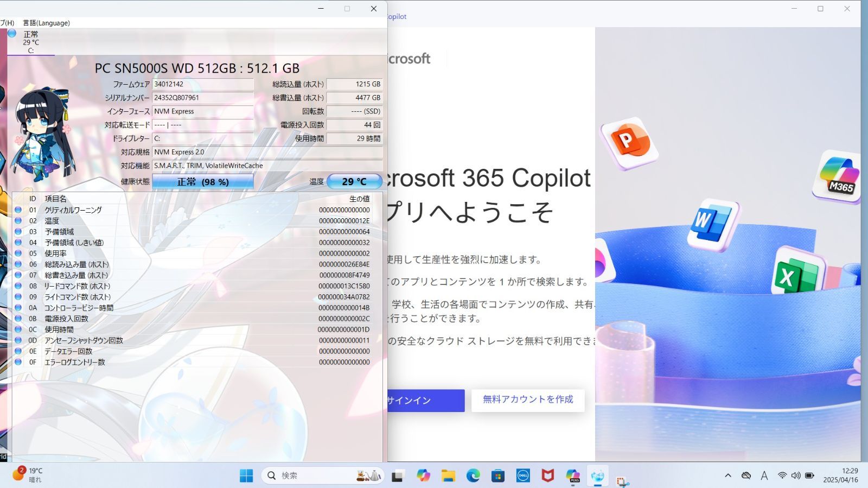Open the 言語(Language) menu in CrystalDiskInfo
The width and height of the screenshot is (868, 488).
[x=46, y=23]
